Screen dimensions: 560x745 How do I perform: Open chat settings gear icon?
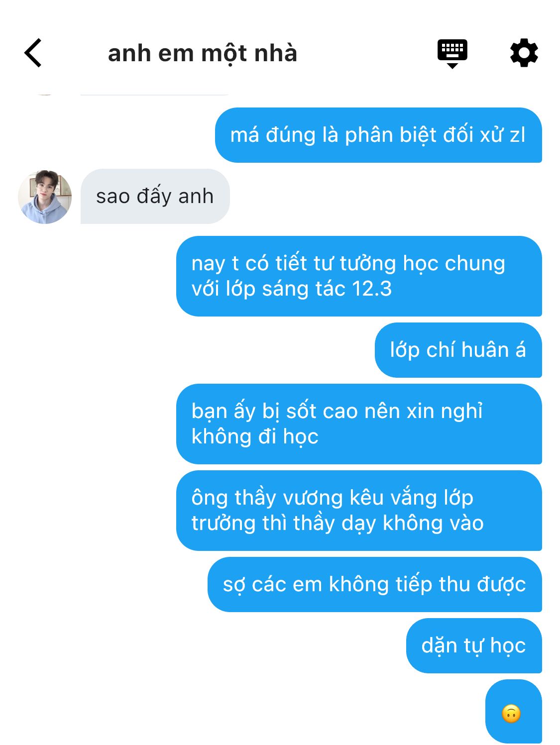(x=524, y=53)
